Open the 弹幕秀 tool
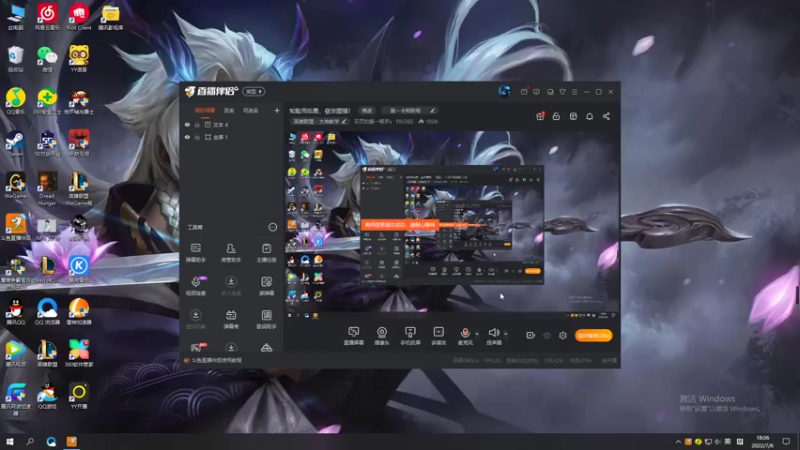Image resolution: width=800 pixels, height=450 pixels. (231, 319)
